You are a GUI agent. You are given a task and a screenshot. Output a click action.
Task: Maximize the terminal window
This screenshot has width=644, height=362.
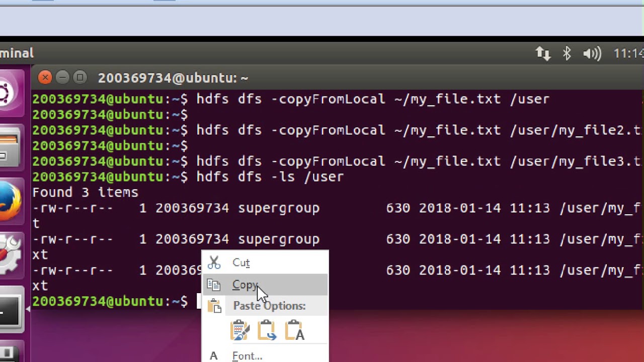click(79, 77)
